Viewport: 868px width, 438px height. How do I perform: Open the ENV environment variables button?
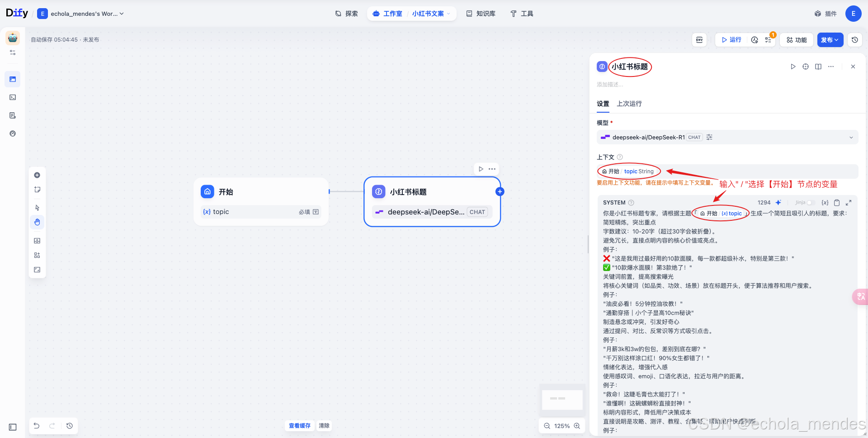click(699, 40)
